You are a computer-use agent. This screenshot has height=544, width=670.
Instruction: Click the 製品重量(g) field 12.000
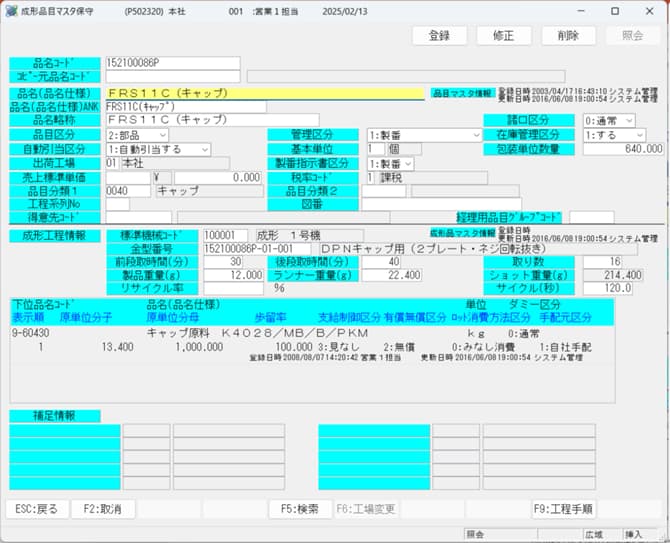pyautogui.click(x=233, y=275)
